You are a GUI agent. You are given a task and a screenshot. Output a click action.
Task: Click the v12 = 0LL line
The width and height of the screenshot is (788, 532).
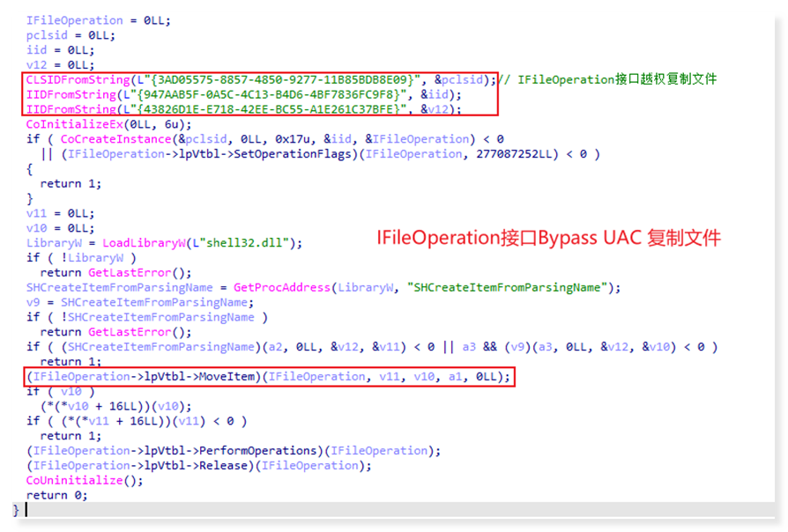[x=60, y=65]
